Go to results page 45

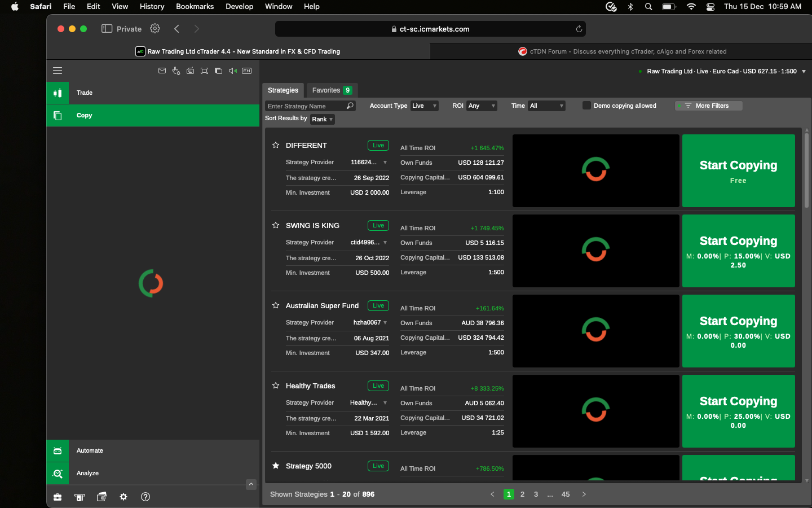[x=566, y=494]
